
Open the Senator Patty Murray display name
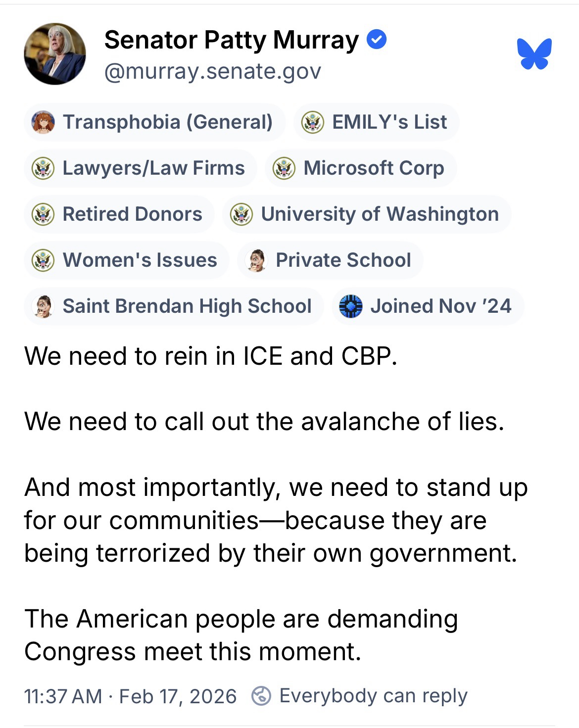(232, 40)
